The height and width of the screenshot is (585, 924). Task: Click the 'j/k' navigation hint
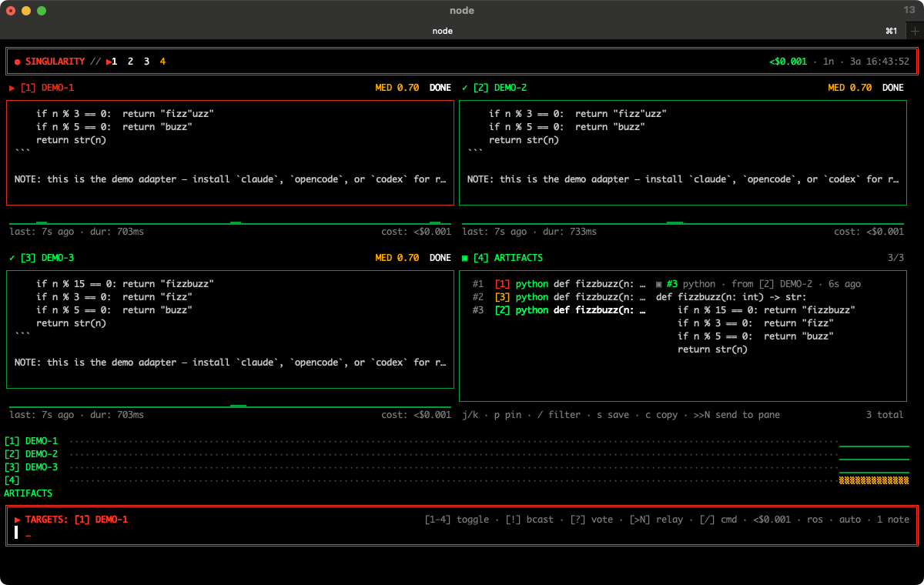coord(470,415)
